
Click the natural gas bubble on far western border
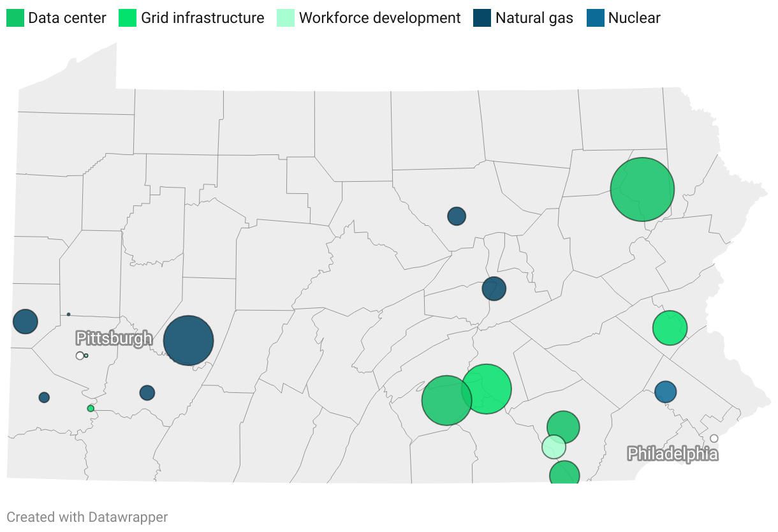click(26, 321)
